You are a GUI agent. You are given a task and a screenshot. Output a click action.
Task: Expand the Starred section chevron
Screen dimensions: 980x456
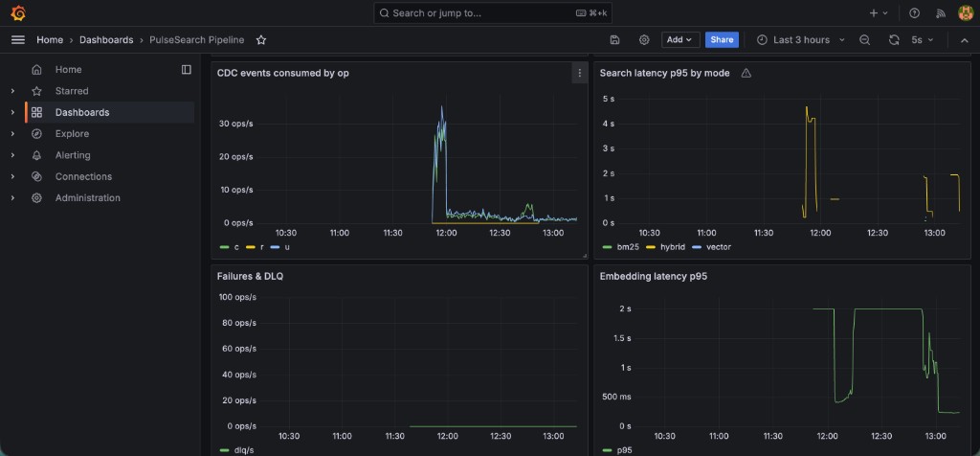12,91
